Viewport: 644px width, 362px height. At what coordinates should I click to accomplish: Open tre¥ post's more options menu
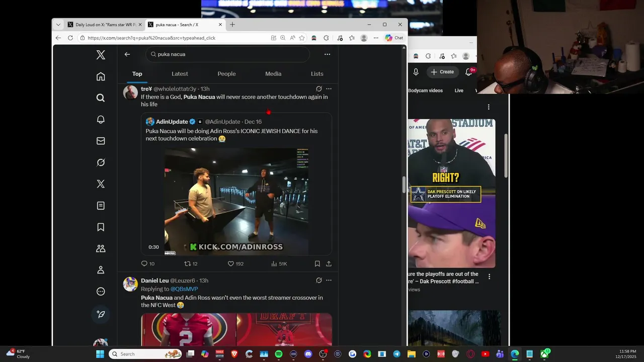(x=329, y=88)
